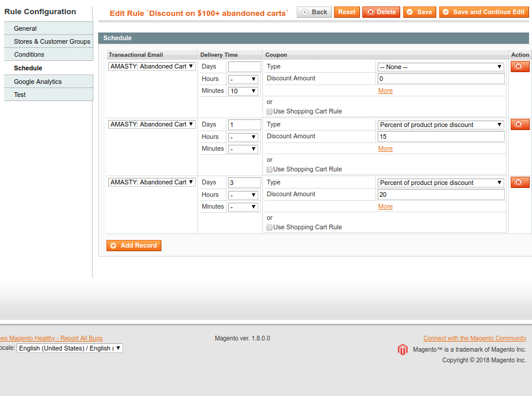532x396 pixels.
Task: Open the Google Analytics tab
Action: 38,82
